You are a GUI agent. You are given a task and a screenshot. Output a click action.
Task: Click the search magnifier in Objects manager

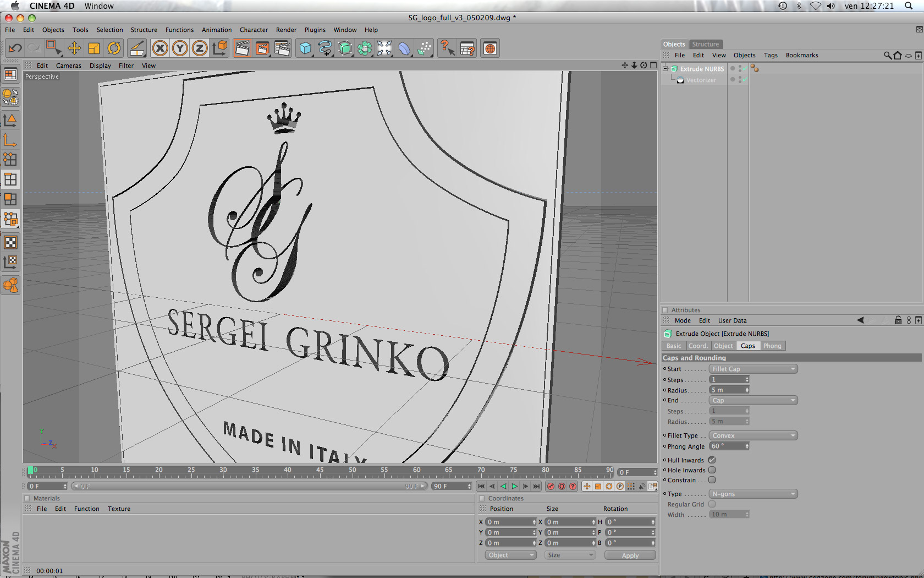[x=887, y=55]
